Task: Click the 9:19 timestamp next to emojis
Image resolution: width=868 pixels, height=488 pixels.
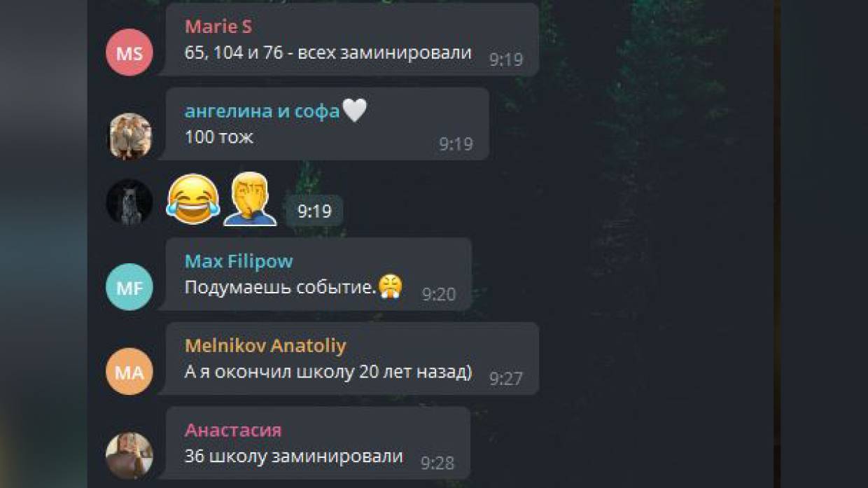Action: tap(314, 211)
